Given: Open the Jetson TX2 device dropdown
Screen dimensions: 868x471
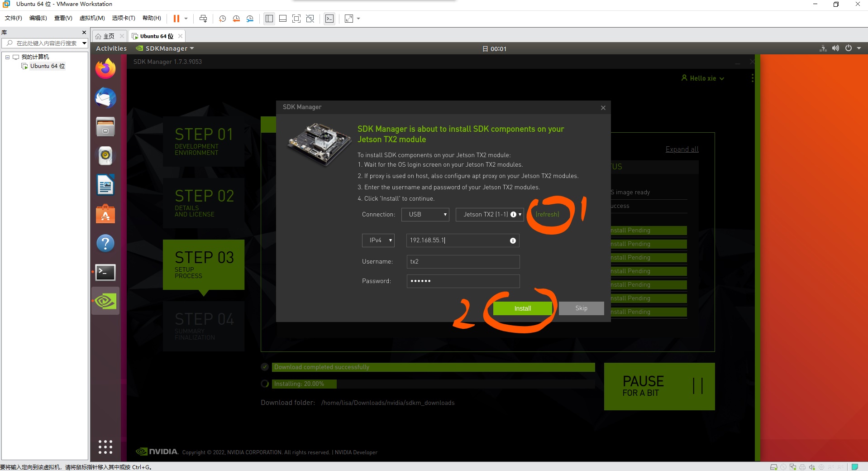Looking at the screenshot, I should [x=489, y=214].
